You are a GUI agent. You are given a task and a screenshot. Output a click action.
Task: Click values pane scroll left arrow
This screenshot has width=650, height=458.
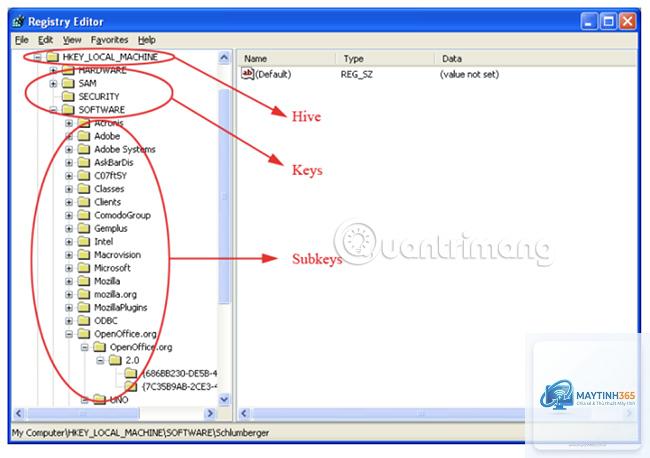click(x=245, y=414)
